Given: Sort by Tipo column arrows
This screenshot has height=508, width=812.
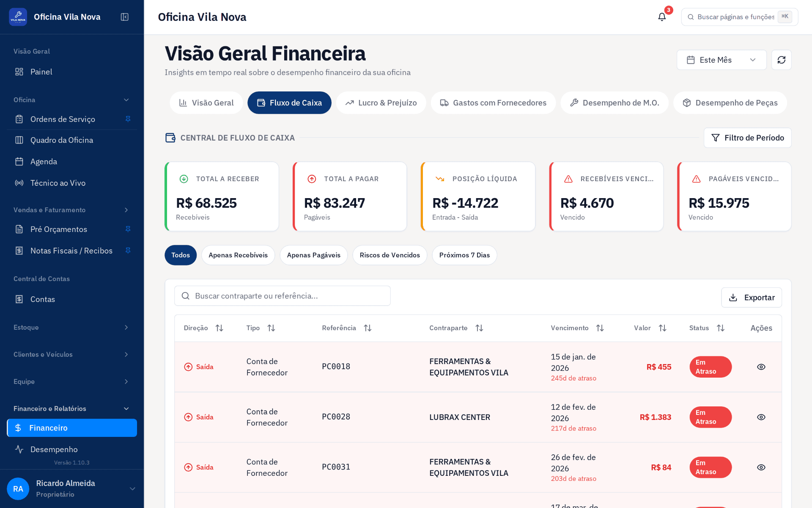Looking at the screenshot, I should click(x=271, y=328).
